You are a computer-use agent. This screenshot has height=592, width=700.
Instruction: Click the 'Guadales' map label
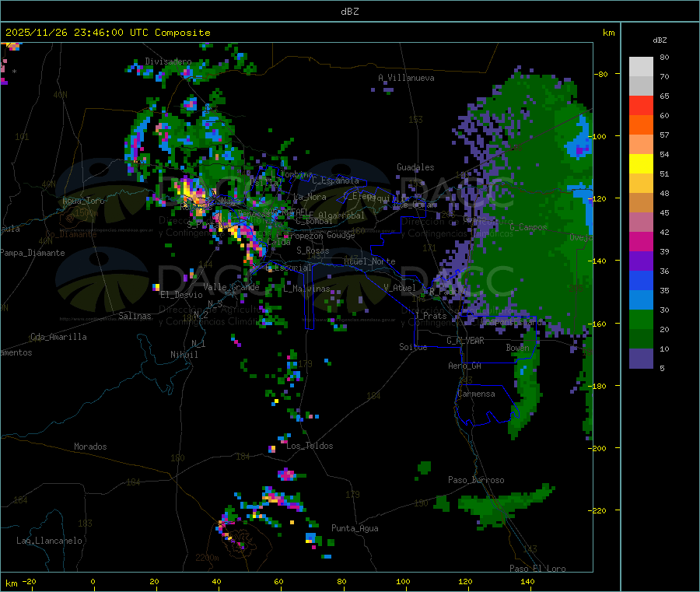click(x=415, y=167)
